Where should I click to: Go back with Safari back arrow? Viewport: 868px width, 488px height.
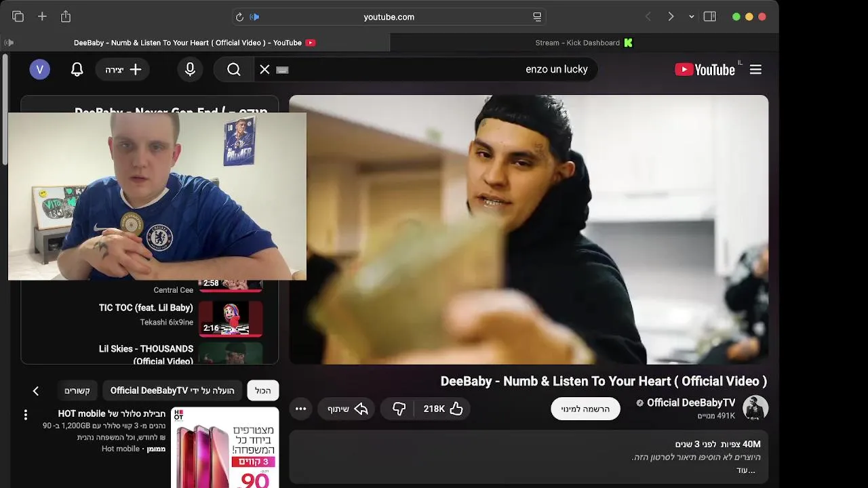[648, 16]
